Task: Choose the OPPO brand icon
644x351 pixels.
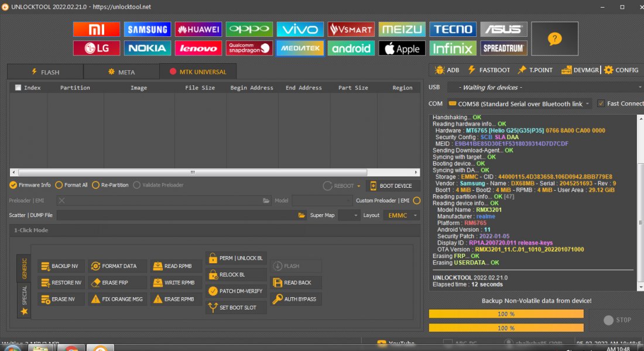Action: (x=249, y=29)
